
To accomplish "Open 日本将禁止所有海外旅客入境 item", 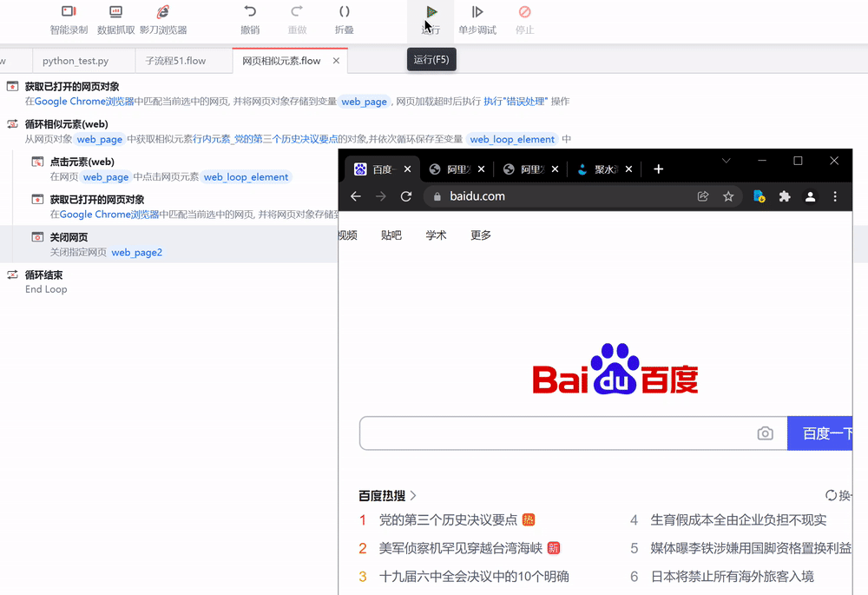I will [732, 576].
